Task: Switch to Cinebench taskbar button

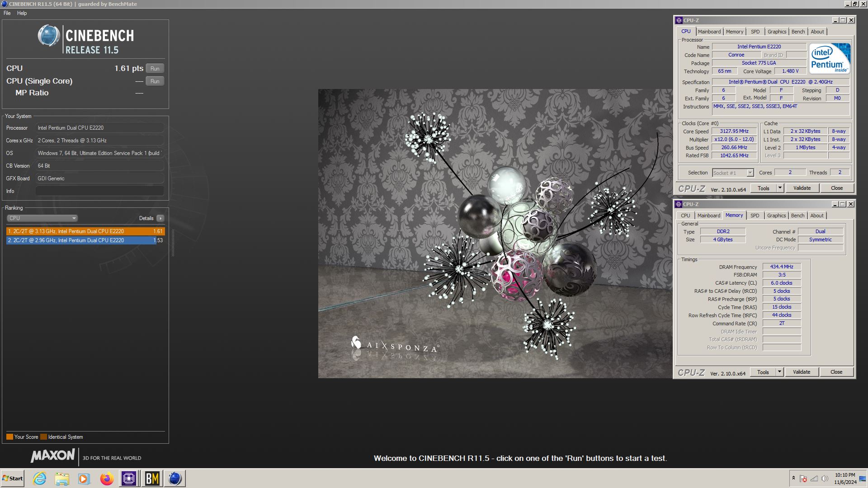Action: [x=175, y=479]
